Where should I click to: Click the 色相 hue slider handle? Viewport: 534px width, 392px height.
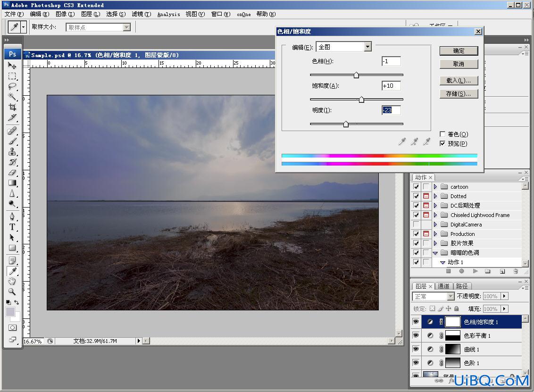(356, 75)
